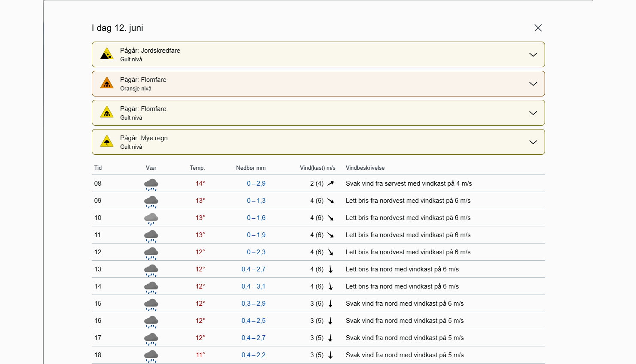Click the heavy rain umbrella warning icon
Viewport: 636px width, 364px height.
(x=107, y=141)
